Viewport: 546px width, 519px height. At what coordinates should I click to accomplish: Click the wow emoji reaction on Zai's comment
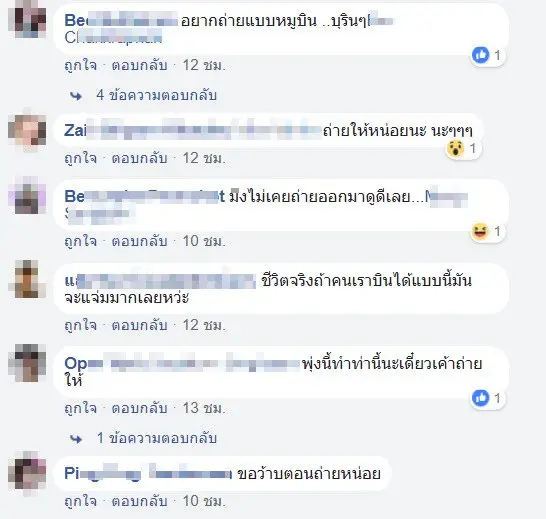click(455, 149)
